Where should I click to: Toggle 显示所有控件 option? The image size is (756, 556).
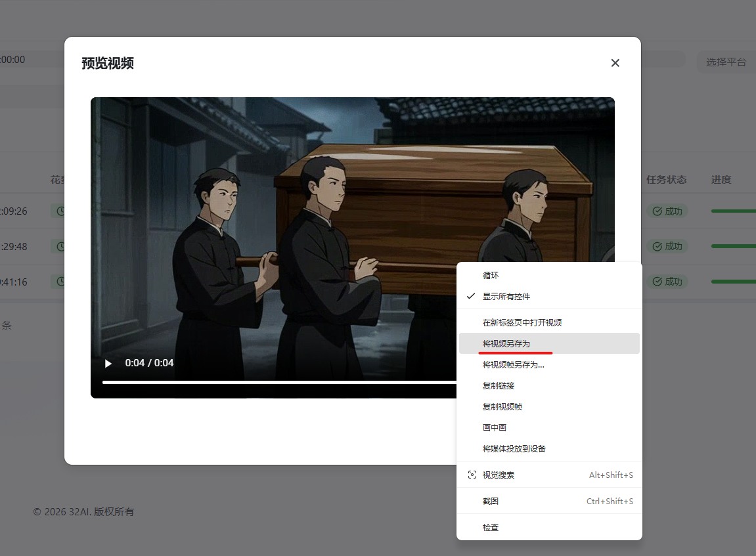[x=548, y=296]
